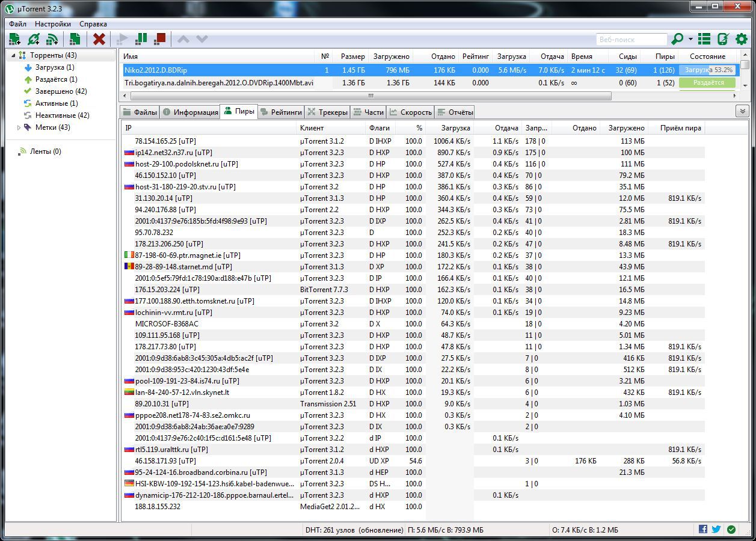Select Раздаётся (1) in the sidebar

tap(56, 79)
